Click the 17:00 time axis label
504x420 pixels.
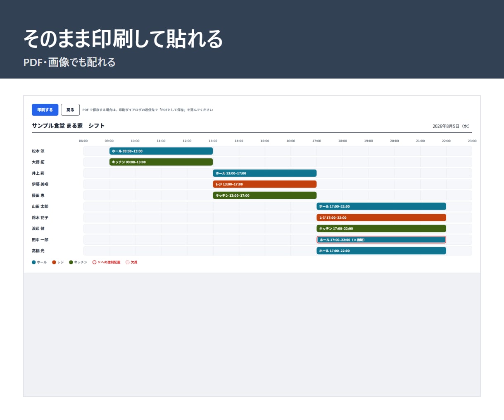click(316, 141)
